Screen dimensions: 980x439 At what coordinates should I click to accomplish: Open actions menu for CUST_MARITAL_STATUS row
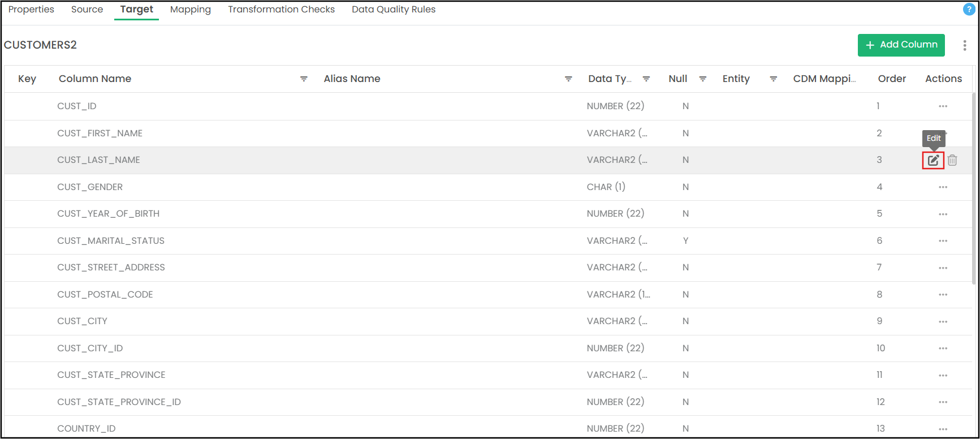click(943, 241)
